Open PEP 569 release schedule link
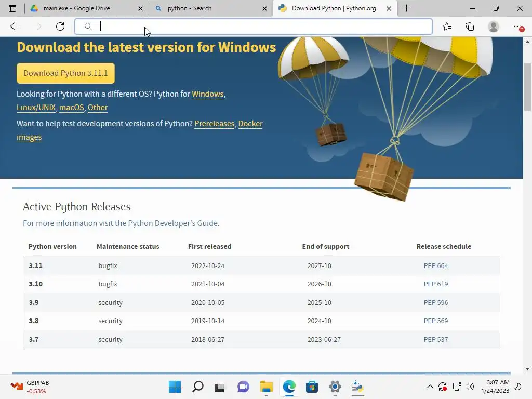The height and width of the screenshot is (399, 532). click(436, 321)
